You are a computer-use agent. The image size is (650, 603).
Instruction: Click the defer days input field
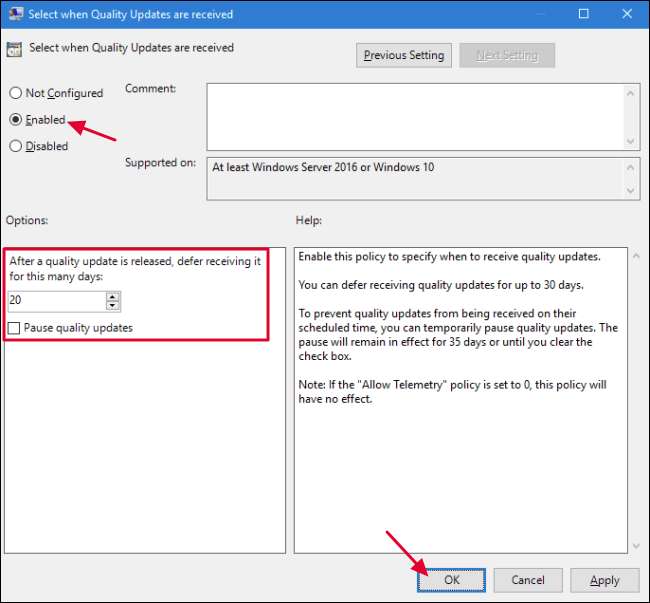(x=57, y=301)
